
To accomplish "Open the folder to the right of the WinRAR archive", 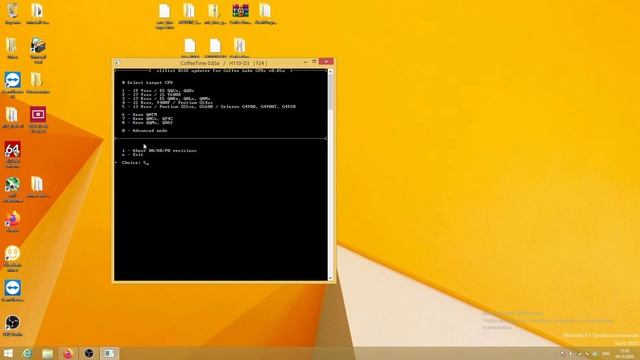I will tap(265, 11).
